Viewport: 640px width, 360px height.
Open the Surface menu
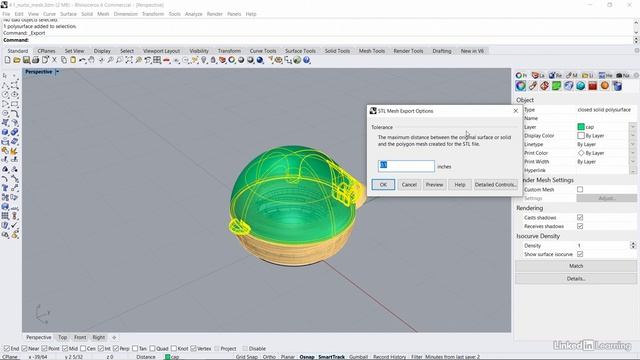tap(68, 14)
